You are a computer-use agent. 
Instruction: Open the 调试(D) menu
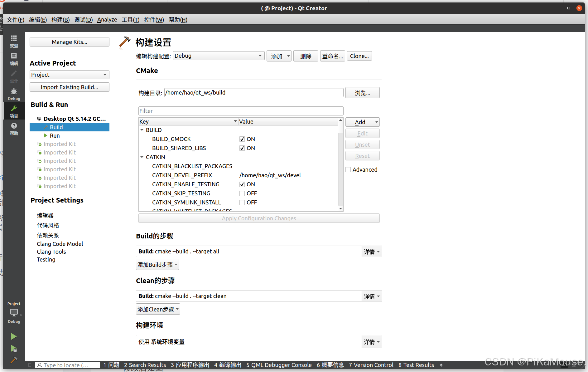point(83,20)
